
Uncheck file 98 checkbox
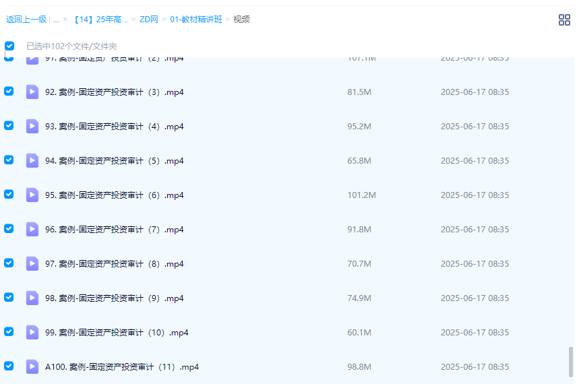(9, 297)
